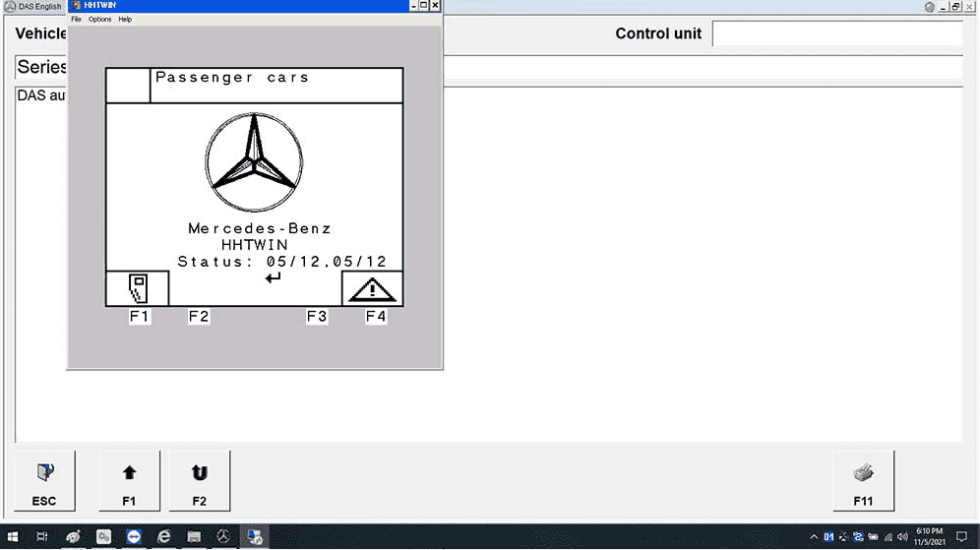
Task: Click the blue '01' tray icon
Action: 828,537
